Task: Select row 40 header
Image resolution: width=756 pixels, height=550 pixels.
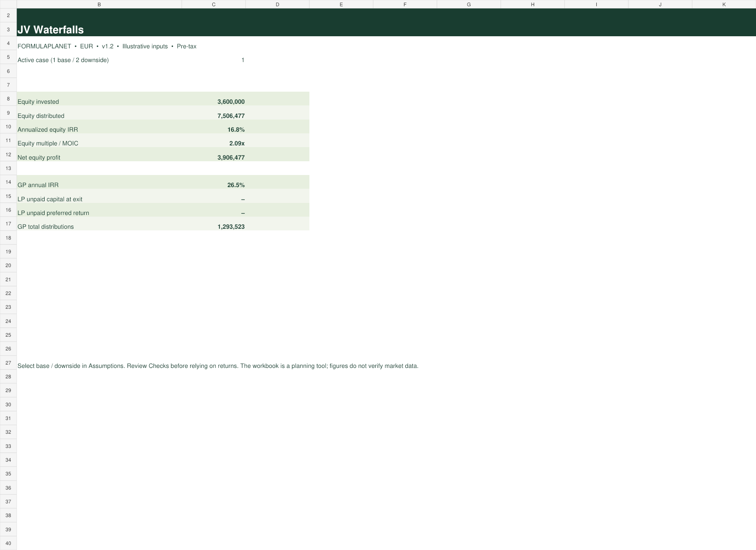Action: coord(8,543)
